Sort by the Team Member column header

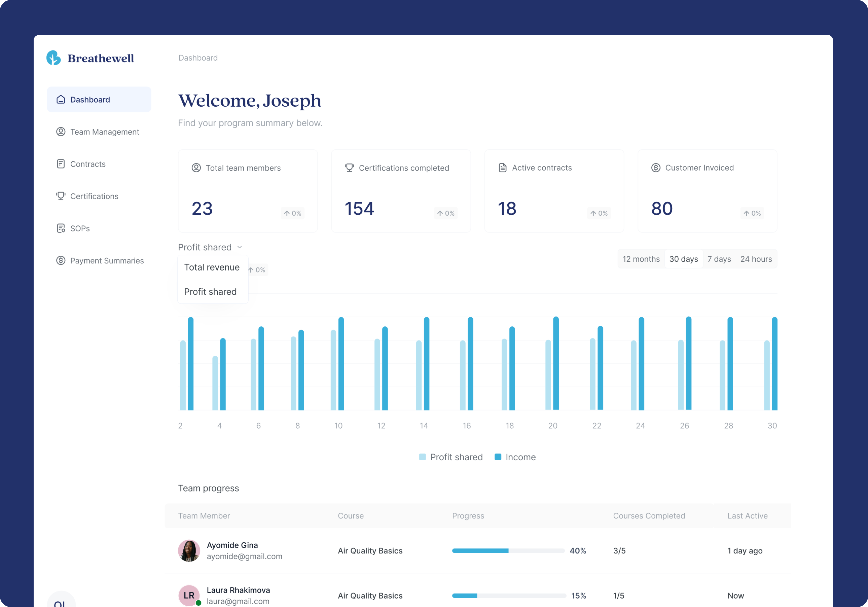[x=204, y=515]
